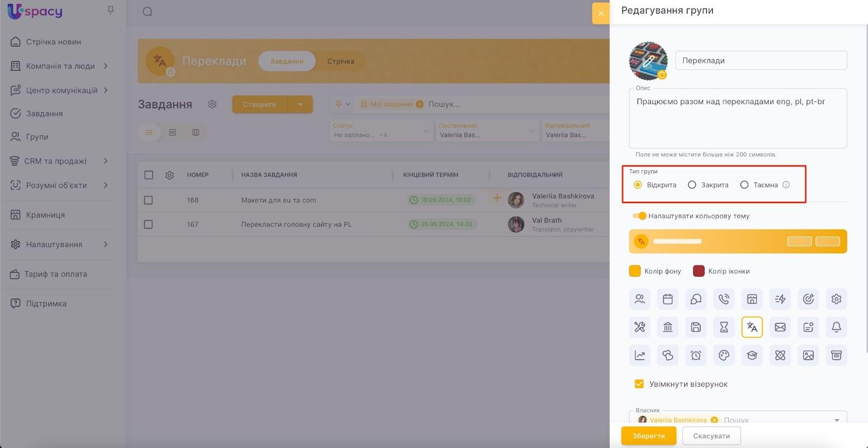Click the Скасувати button
The height and width of the screenshot is (448, 868).
[711, 436]
